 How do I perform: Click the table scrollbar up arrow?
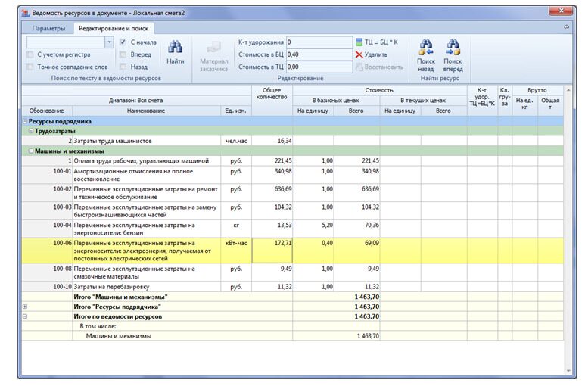568,90
